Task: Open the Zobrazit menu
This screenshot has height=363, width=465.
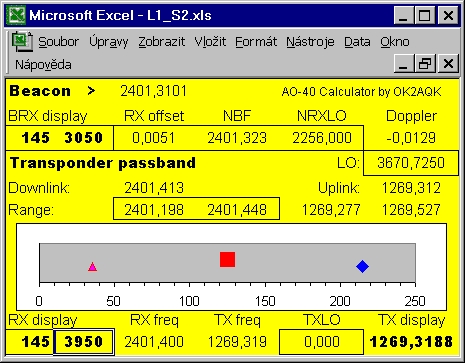Action: coord(162,42)
